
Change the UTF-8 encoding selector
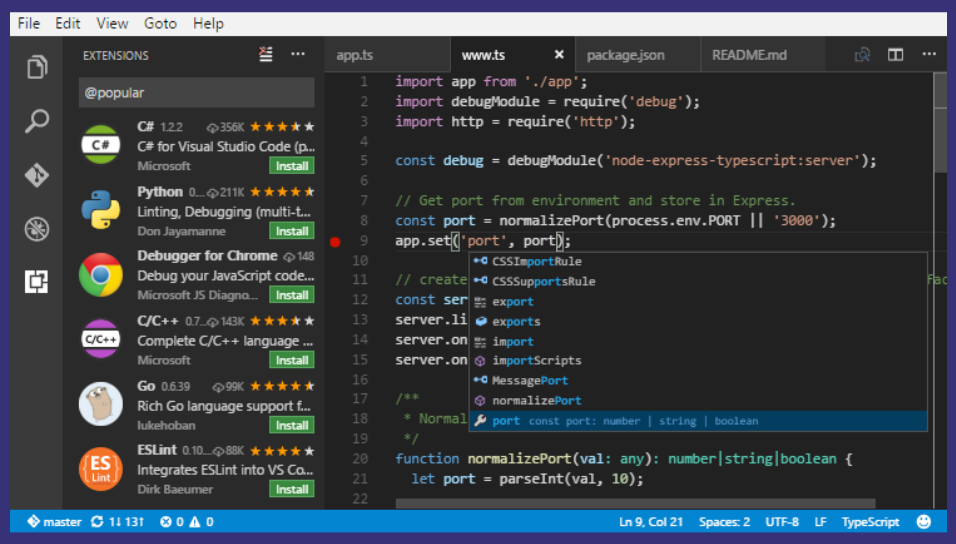pos(782,521)
